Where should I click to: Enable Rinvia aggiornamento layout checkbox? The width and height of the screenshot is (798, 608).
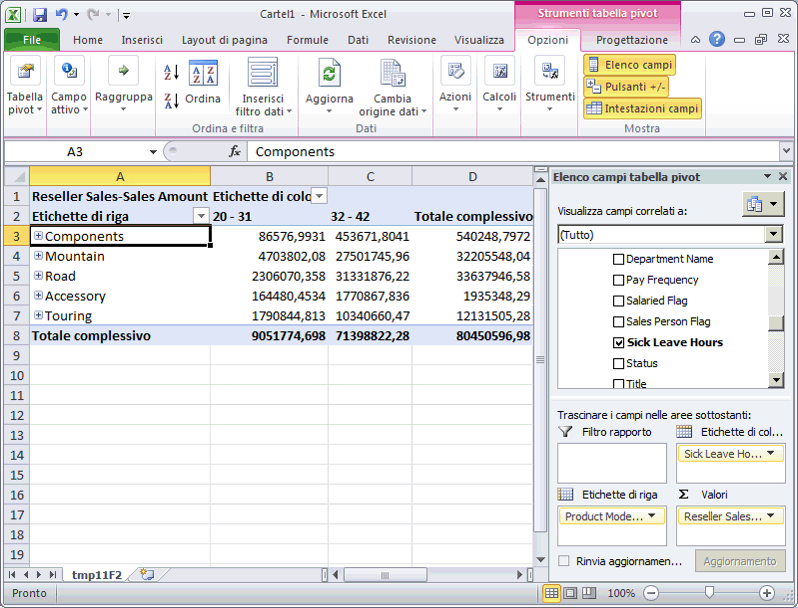click(x=565, y=562)
